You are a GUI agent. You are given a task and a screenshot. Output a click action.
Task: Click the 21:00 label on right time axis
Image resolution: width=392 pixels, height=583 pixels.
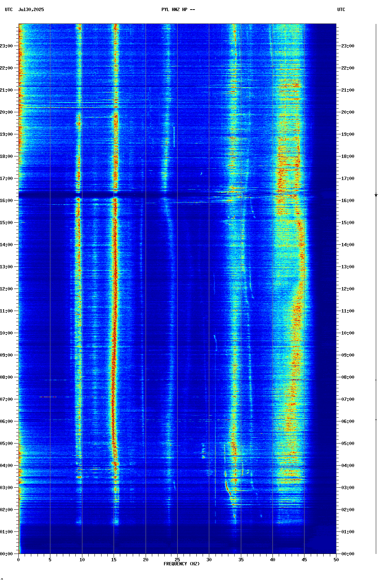[348, 90]
